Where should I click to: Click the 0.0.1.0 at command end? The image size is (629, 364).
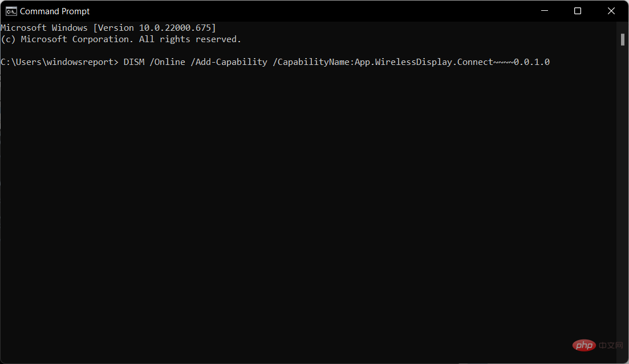[x=531, y=62]
